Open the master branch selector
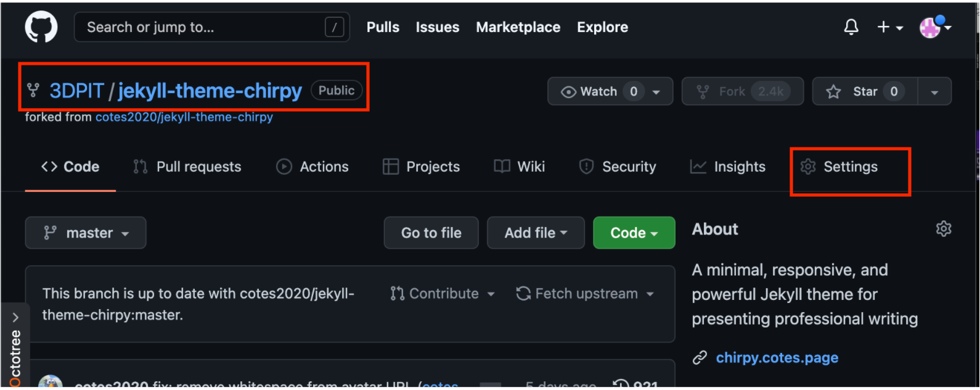 point(86,233)
